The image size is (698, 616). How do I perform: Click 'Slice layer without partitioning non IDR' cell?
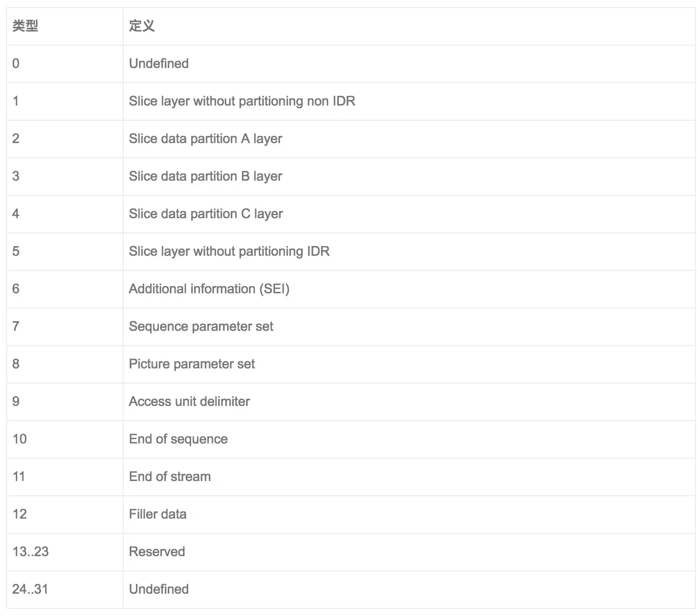click(x=409, y=101)
